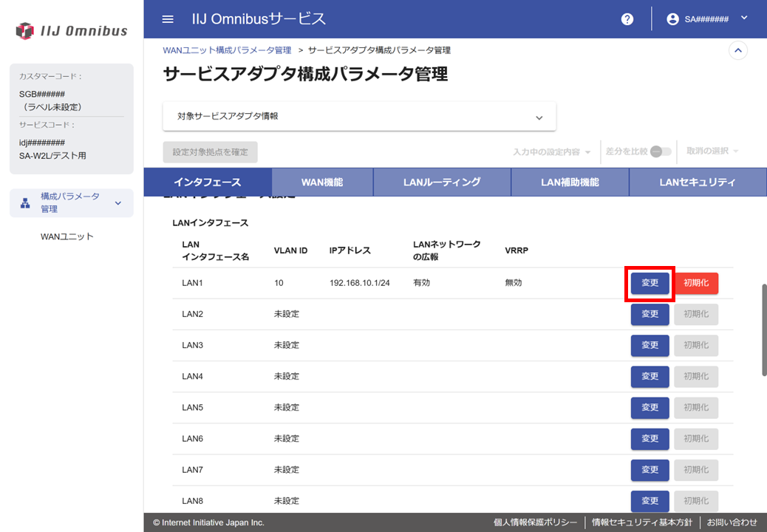Switch to the WAN機能 tab
The width and height of the screenshot is (767, 532).
(x=322, y=182)
